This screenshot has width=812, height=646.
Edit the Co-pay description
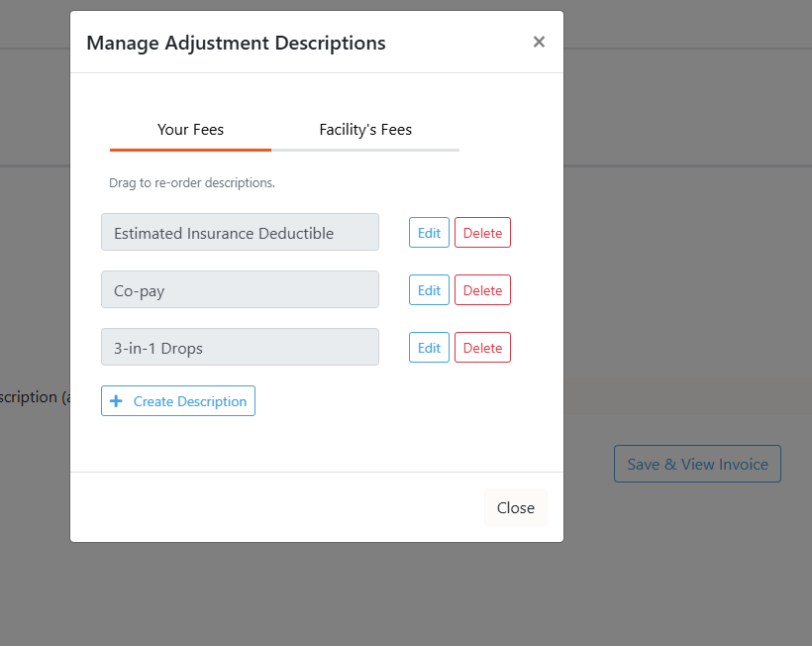[x=429, y=290]
